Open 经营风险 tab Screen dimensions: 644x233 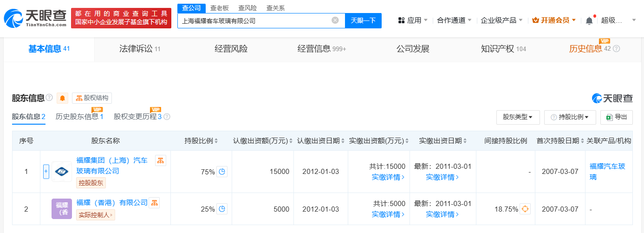(x=231, y=49)
